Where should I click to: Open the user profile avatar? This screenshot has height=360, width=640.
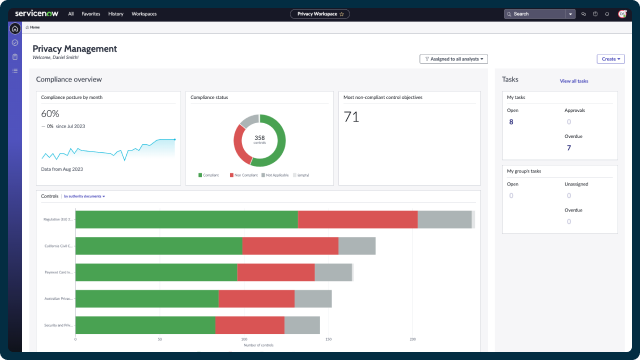tap(622, 14)
